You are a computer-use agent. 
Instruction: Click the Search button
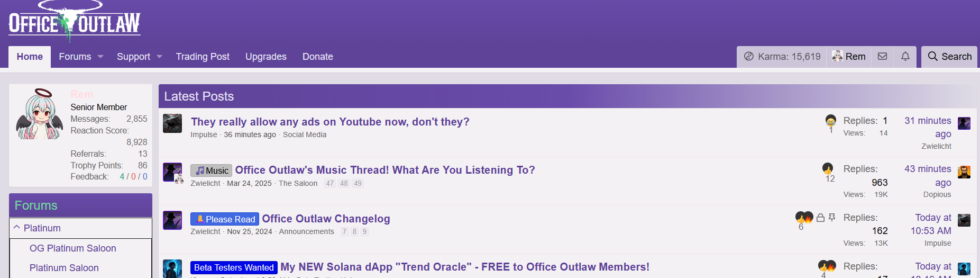(x=949, y=57)
